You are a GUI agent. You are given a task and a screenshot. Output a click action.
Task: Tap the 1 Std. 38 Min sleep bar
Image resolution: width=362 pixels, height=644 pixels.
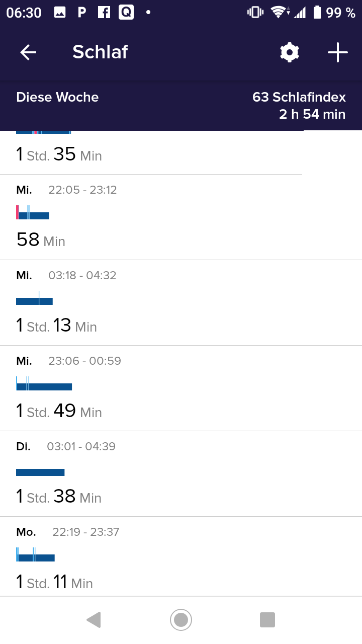(x=40, y=472)
